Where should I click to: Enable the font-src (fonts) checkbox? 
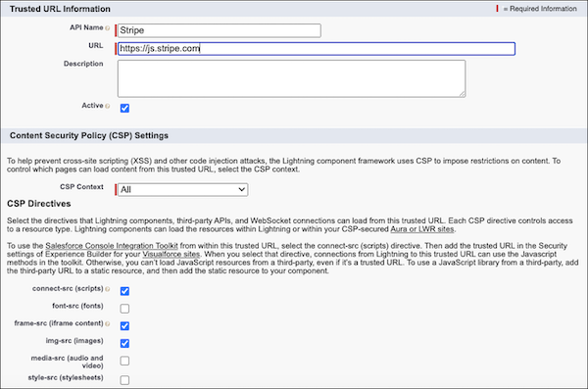pyautogui.click(x=124, y=309)
